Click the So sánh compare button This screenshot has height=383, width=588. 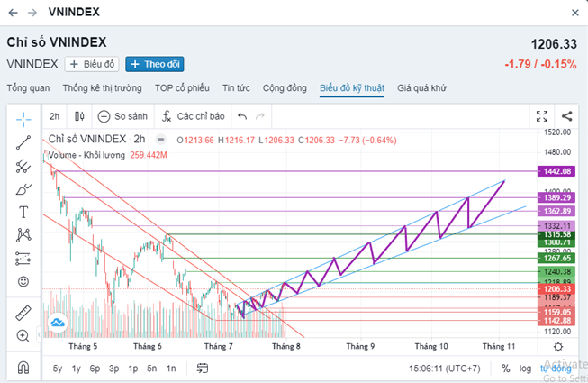click(122, 116)
